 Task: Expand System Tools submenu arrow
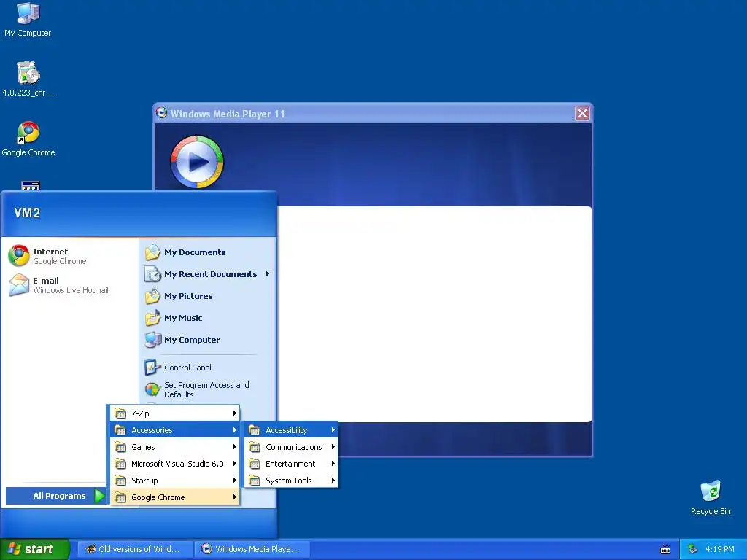click(x=333, y=481)
